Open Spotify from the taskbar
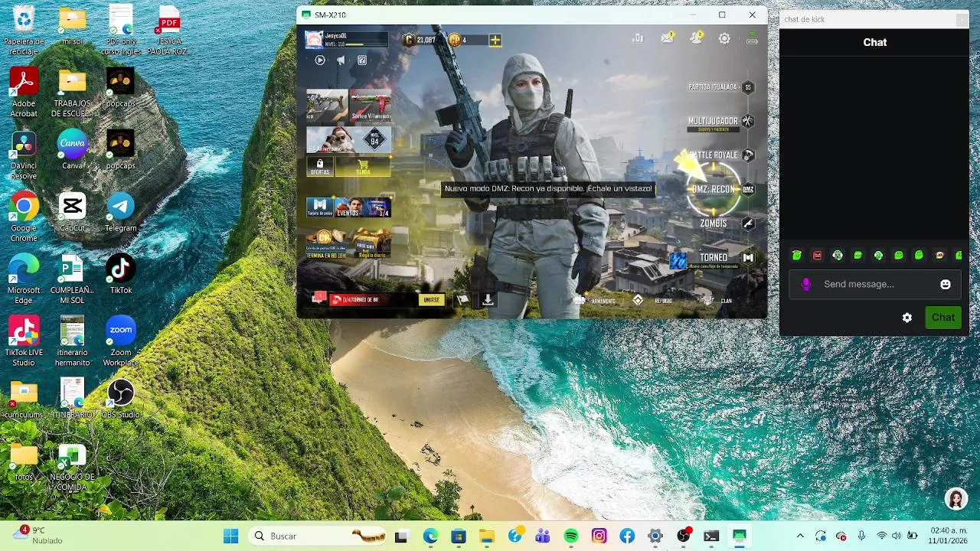 (571, 536)
